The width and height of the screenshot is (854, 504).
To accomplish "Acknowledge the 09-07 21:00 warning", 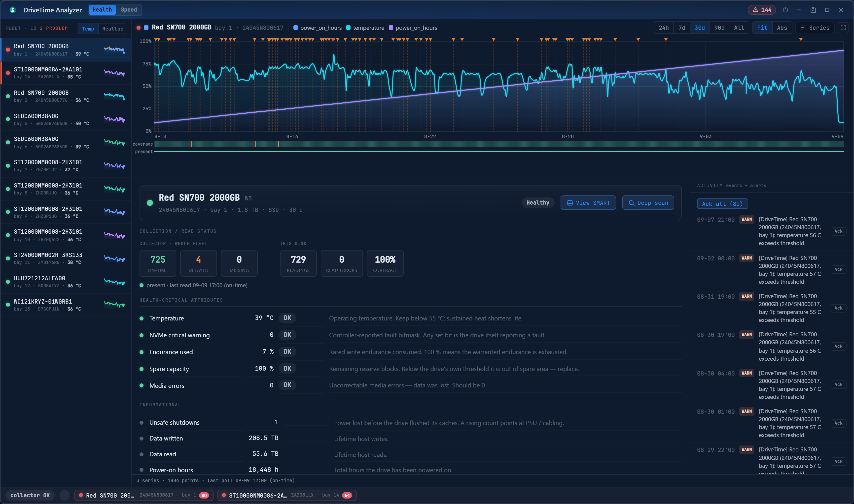I will [838, 231].
